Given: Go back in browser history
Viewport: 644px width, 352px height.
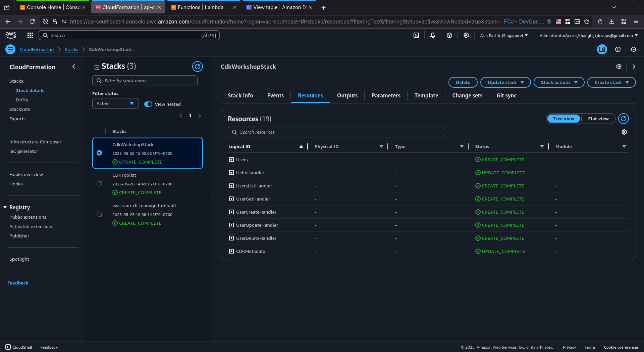Looking at the screenshot, I should pyautogui.click(x=8, y=21).
